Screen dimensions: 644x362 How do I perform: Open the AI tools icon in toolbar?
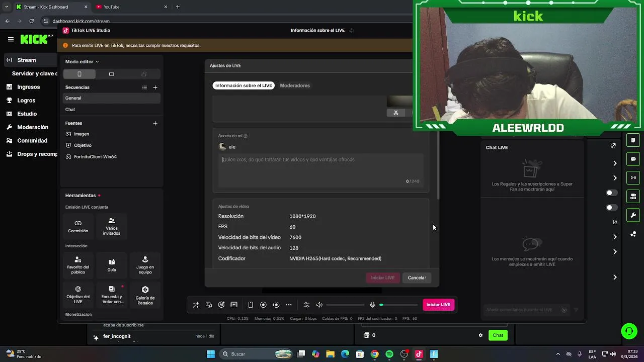pos(221,305)
